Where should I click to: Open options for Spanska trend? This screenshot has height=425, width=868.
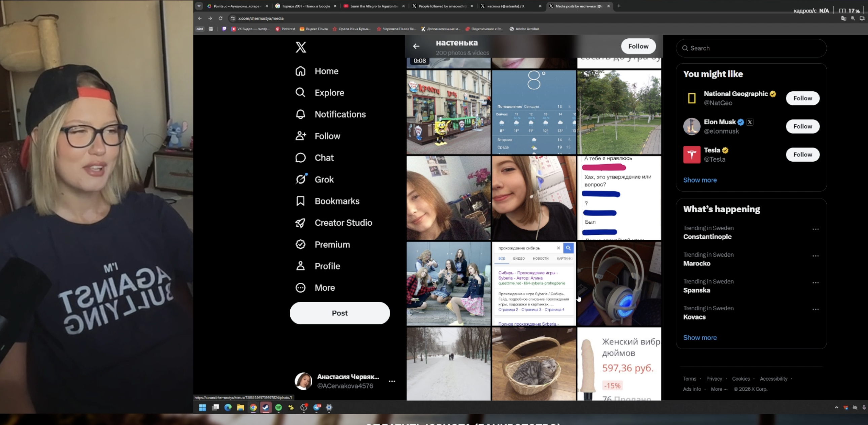[x=816, y=282]
